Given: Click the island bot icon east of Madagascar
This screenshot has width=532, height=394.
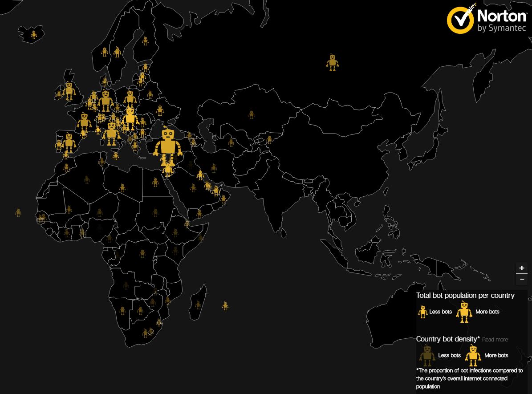Looking at the screenshot, I should click(225, 306).
